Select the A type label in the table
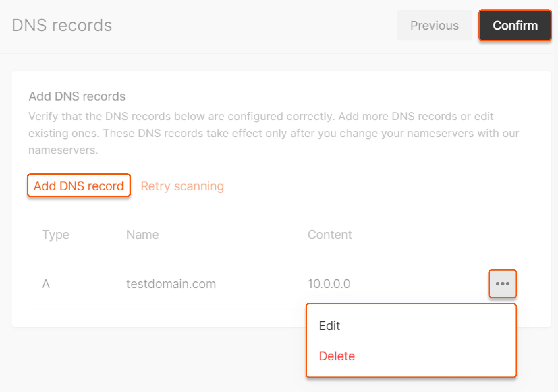The width and height of the screenshot is (558, 392). 46,284
